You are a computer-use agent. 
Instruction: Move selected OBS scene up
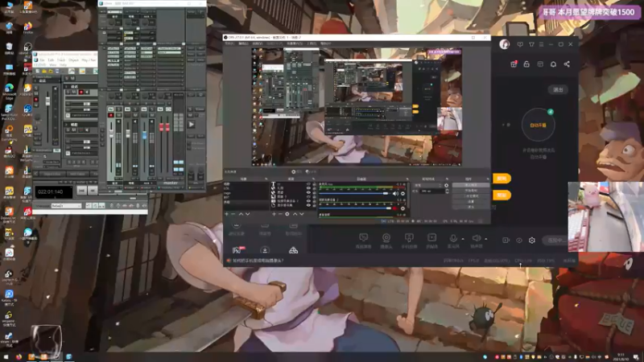[x=241, y=214]
